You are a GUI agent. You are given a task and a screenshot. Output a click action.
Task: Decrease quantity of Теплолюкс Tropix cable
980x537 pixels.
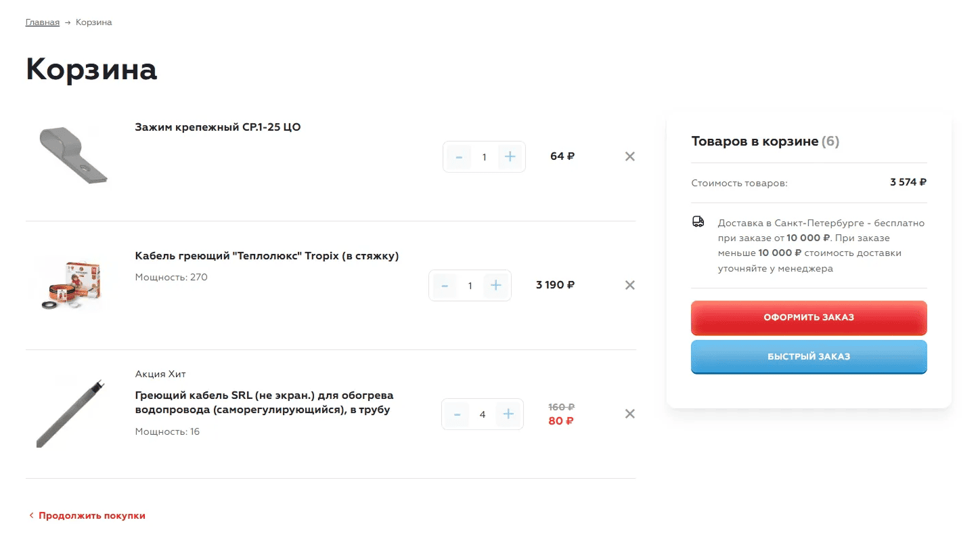tap(445, 286)
